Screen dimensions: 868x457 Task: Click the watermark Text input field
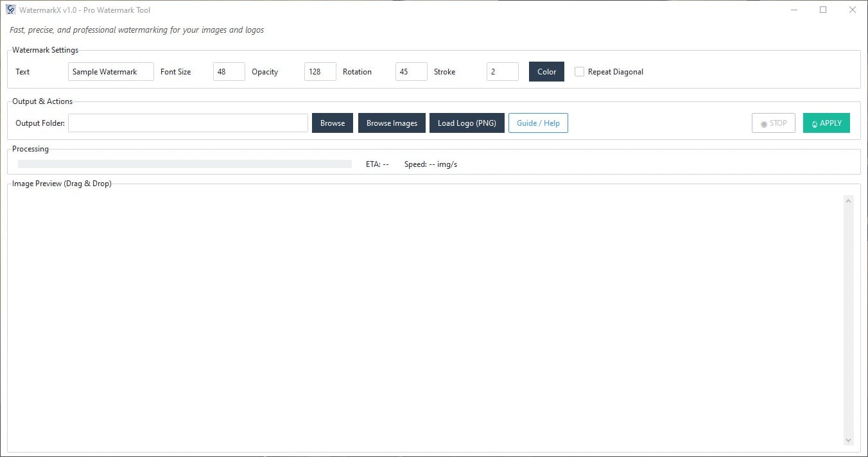click(x=110, y=71)
